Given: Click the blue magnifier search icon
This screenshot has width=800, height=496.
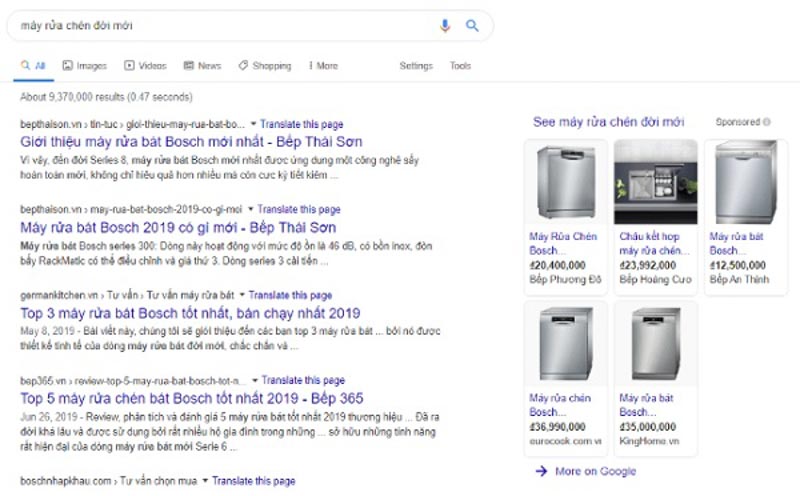Looking at the screenshot, I should pyautogui.click(x=472, y=26).
